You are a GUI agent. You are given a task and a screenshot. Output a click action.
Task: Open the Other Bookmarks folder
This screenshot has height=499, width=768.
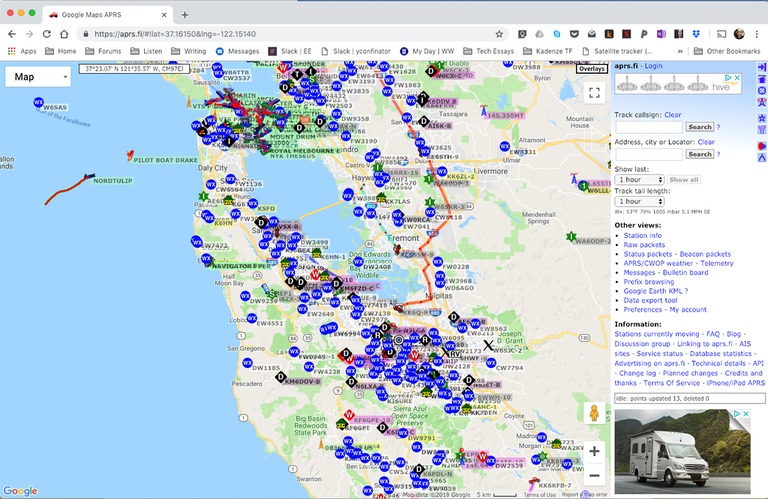pyautogui.click(x=727, y=51)
